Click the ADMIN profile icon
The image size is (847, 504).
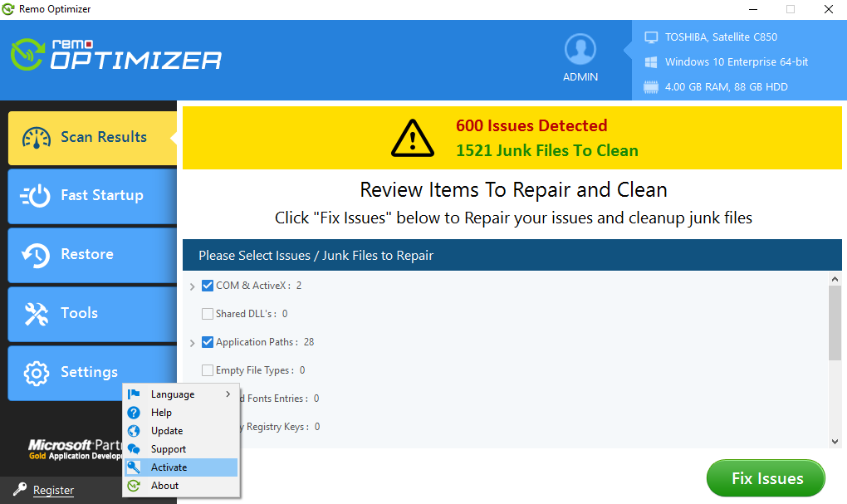pos(580,47)
